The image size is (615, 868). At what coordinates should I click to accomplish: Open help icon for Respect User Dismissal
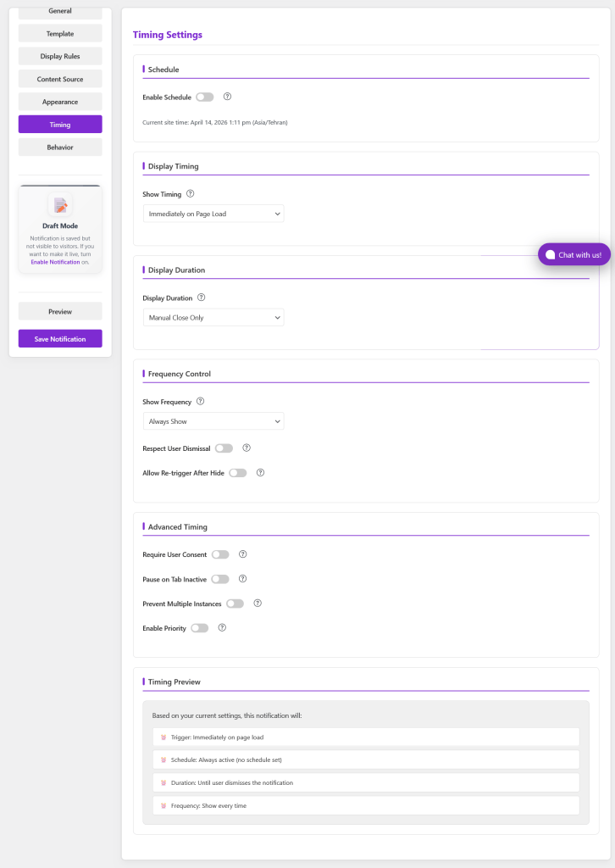pos(247,448)
